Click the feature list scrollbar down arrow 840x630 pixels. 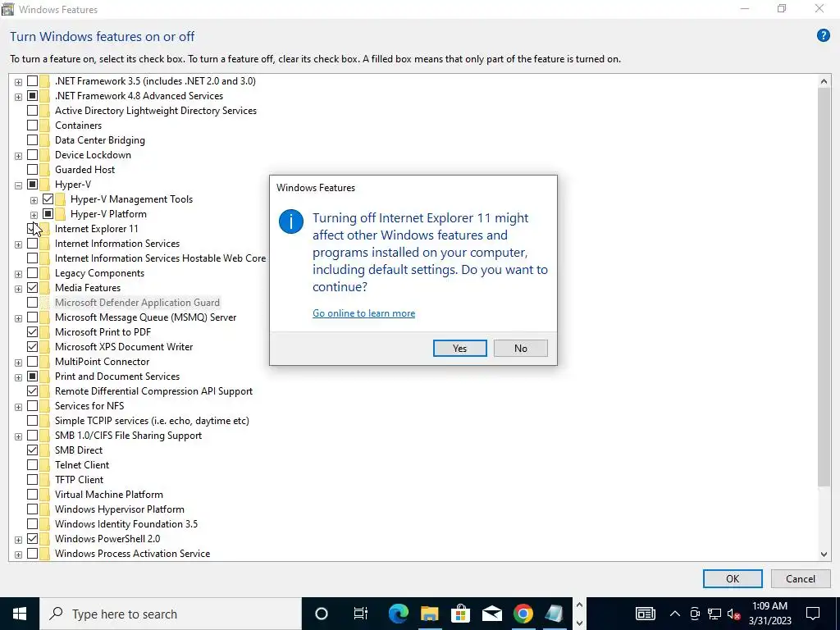(x=824, y=555)
